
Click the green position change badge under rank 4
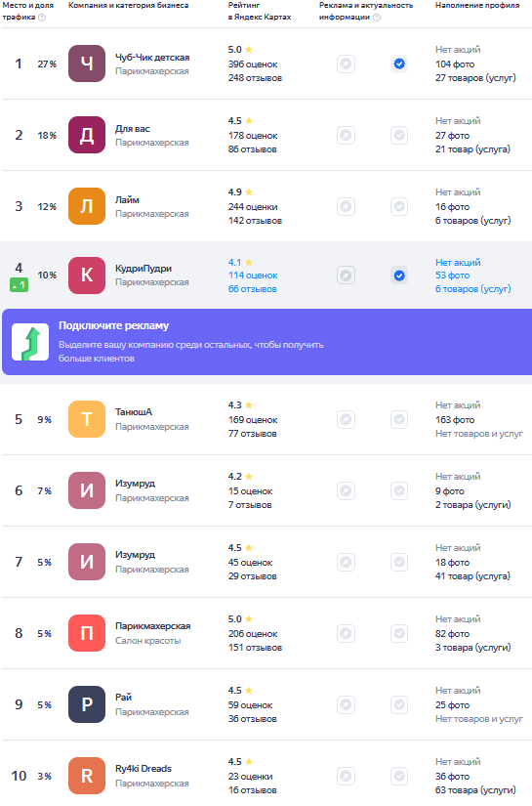pyautogui.click(x=19, y=284)
